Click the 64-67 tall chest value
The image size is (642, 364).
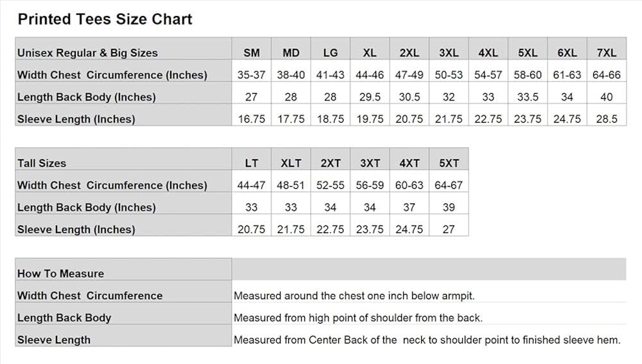coord(449,186)
